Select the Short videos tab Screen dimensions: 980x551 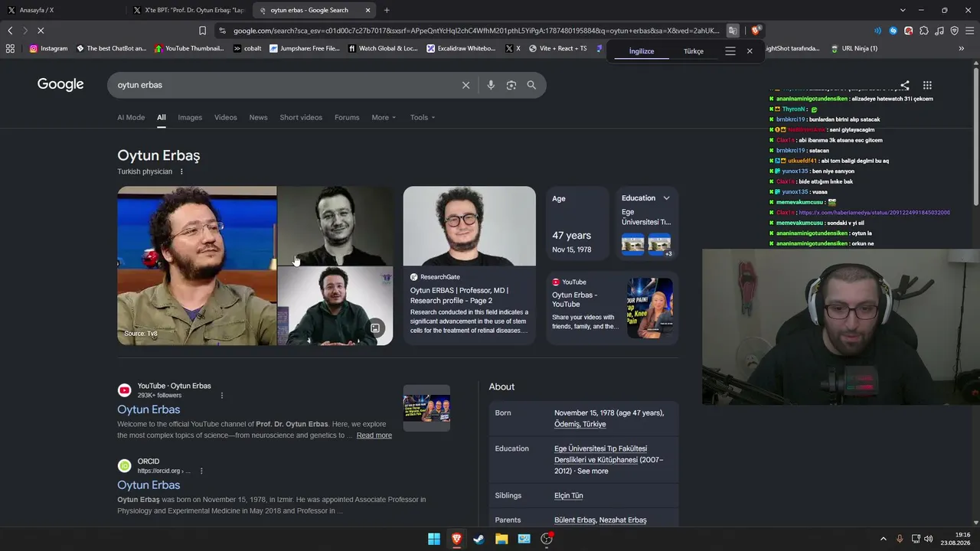coord(301,118)
